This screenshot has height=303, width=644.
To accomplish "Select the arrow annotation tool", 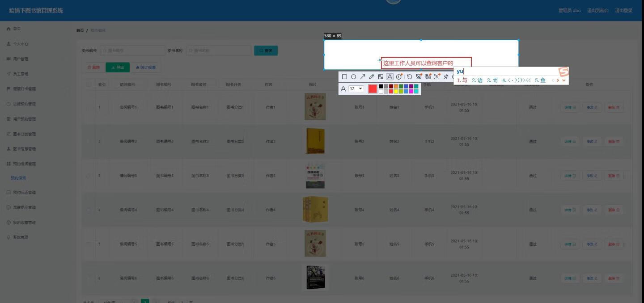I will 363,77.
